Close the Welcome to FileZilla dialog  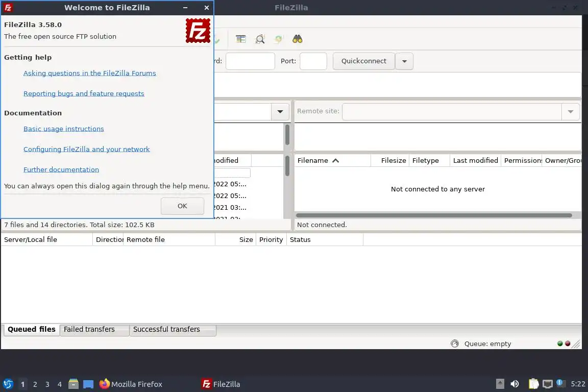tap(207, 8)
